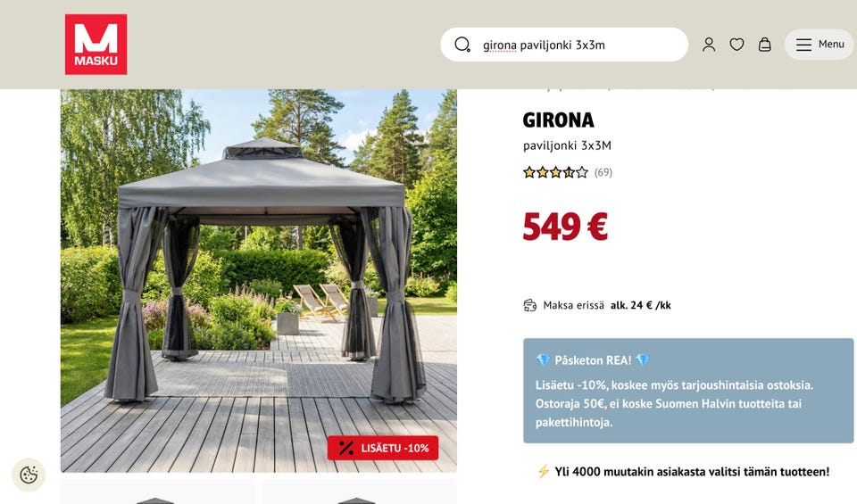The width and height of the screenshot is (857, 504).
Task: Click the Masku logo
Action: (x=96, y=45)
